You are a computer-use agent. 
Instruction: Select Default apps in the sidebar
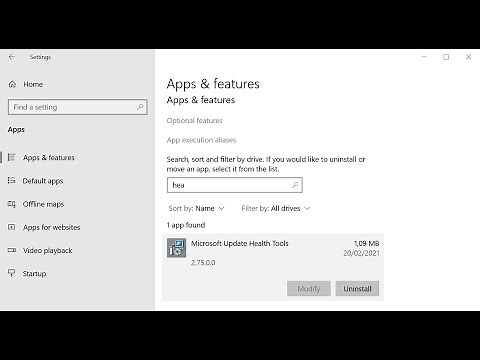point(43,181)
